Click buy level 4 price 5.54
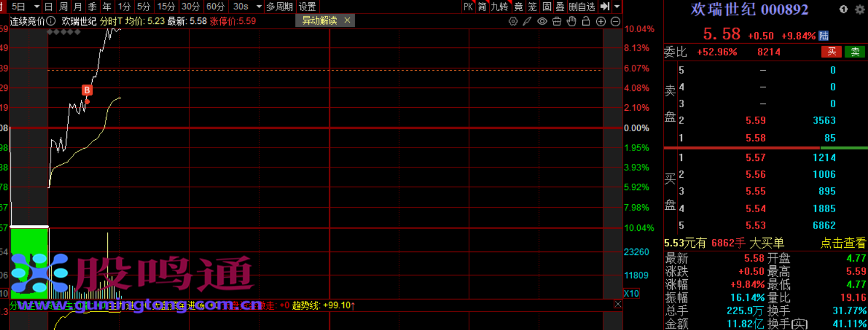This screenshot has height=330, width=868. coord(755,209)
